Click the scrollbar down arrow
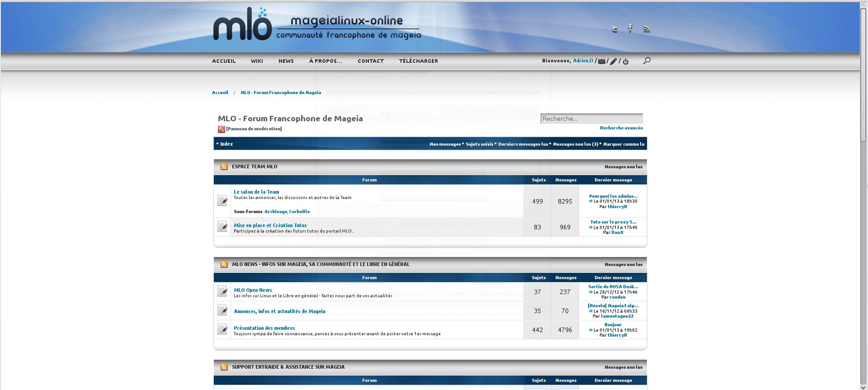The image size is (868, 390). 863,387
